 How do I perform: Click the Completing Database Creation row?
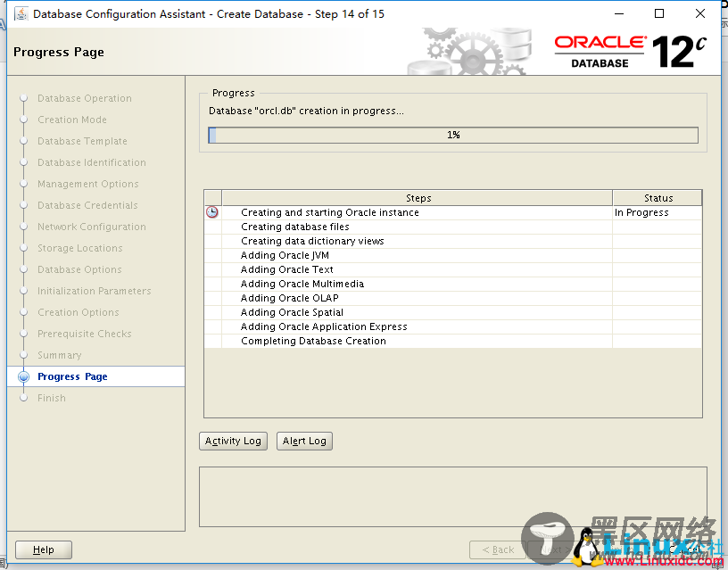point(452,341)
